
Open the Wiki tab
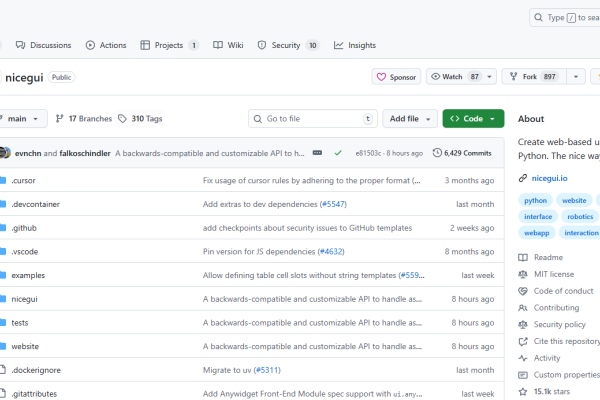(x=228, y=45)
